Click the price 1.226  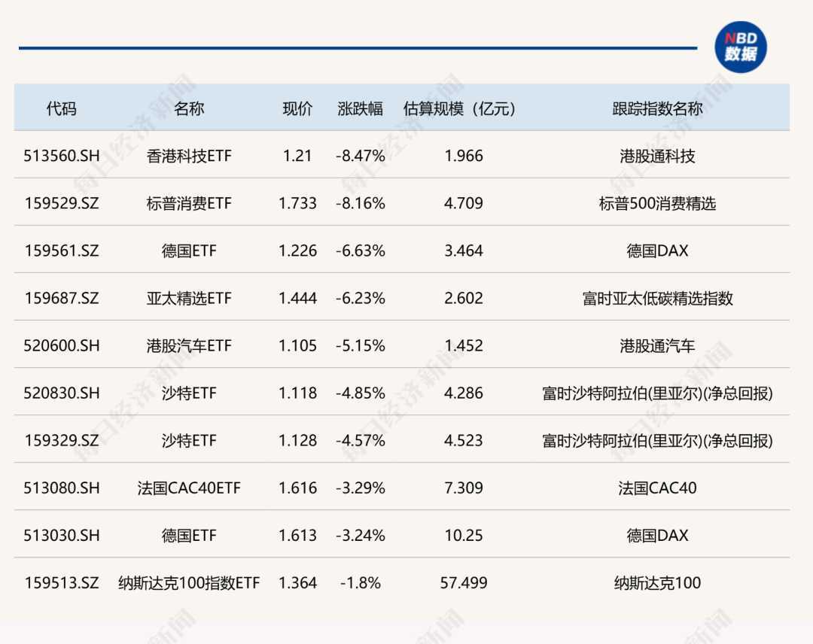point(297,251)
